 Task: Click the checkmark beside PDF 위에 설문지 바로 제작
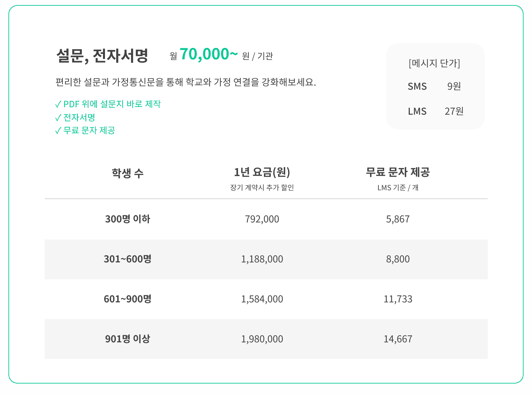click(x=58, y=104)
